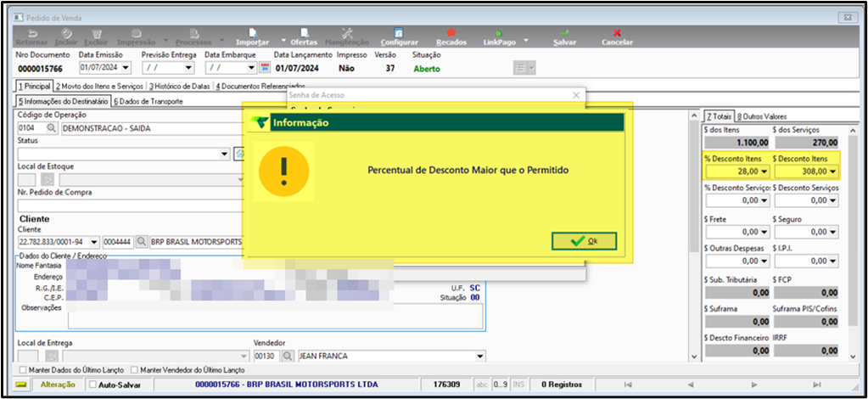Open calendar icon beside Data Embarque

(x=265, y=68)
